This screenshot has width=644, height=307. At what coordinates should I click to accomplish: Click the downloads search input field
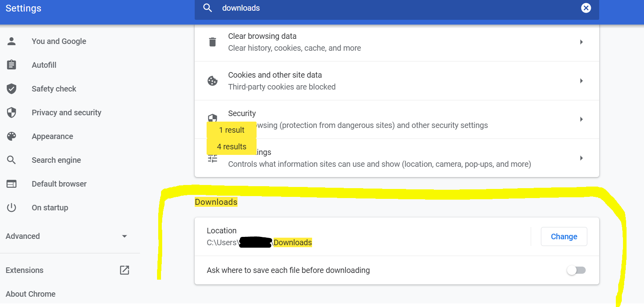click(397, 8)
